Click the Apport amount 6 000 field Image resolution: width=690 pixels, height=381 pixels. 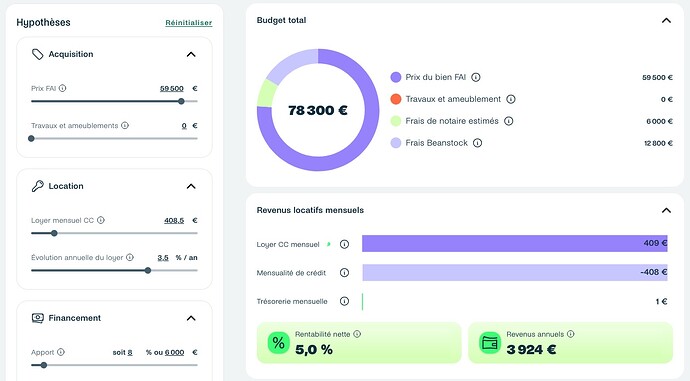175,352
